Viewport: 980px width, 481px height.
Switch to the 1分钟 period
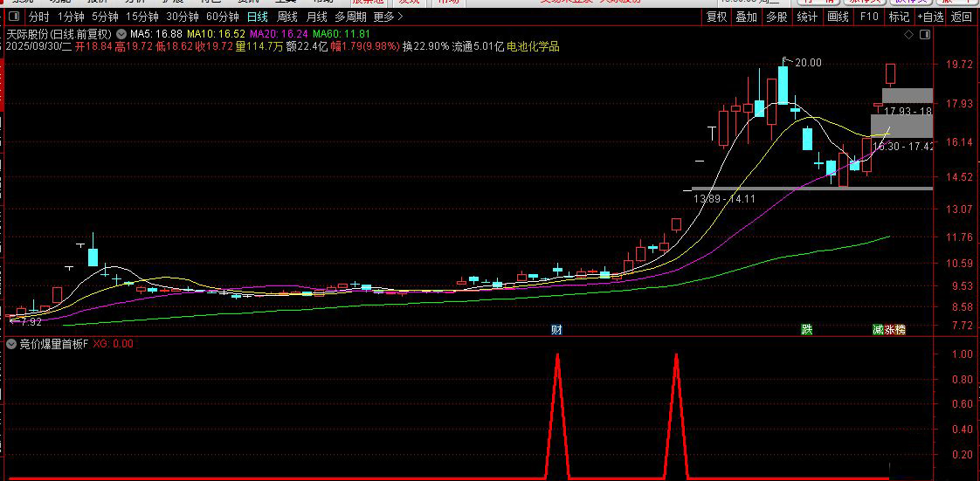pyautogui.click(x=71, y=17)
